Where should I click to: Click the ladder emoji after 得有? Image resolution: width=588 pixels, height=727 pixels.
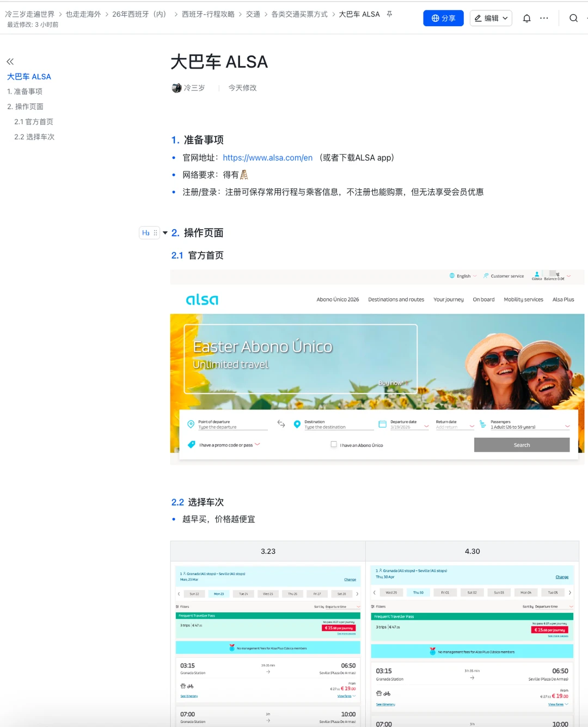click(x=244, y=175)
